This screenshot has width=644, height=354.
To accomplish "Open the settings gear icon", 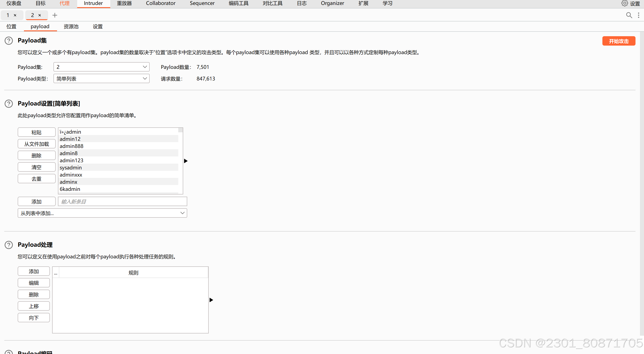I will coord(624,4).
